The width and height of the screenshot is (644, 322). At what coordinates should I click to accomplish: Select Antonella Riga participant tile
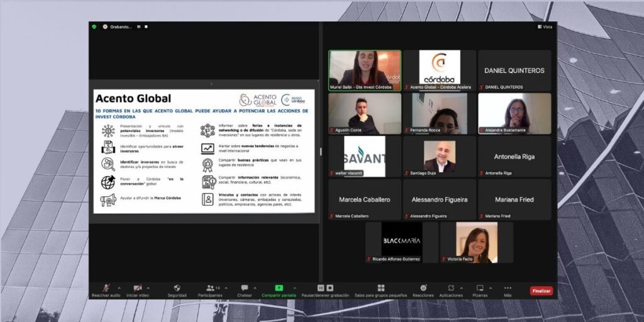click(514, 157)
